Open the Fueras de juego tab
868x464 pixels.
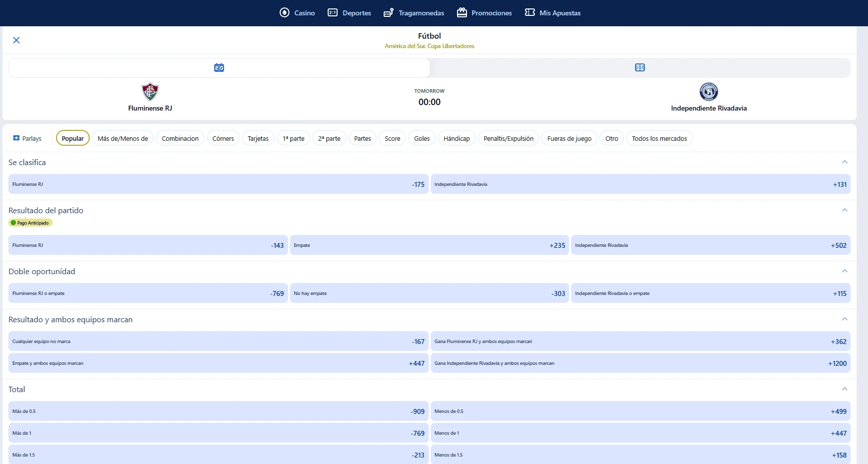click(x=570, y=138)
